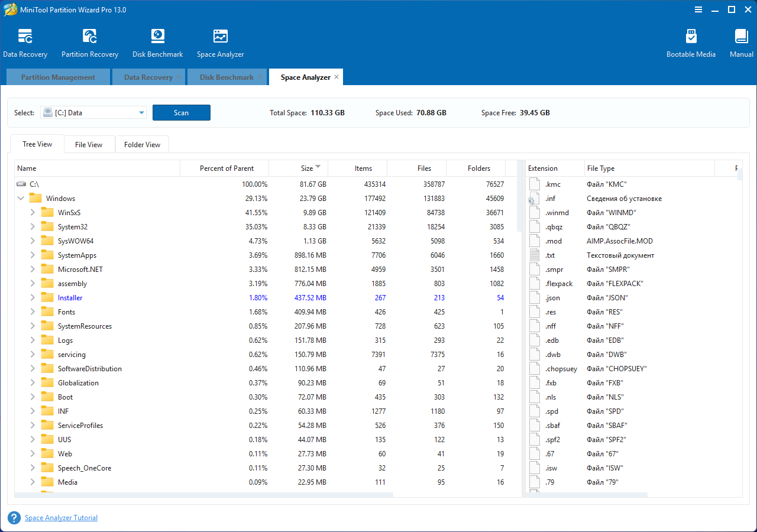Screen dimensions: 757x532
Task: Click the Scan button
Action: pos(182,113)
